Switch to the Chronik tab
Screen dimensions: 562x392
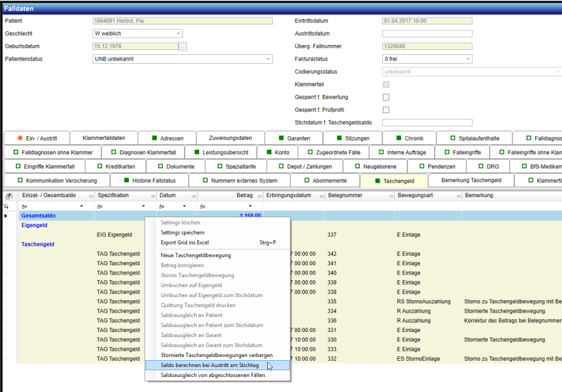[410, 138]
